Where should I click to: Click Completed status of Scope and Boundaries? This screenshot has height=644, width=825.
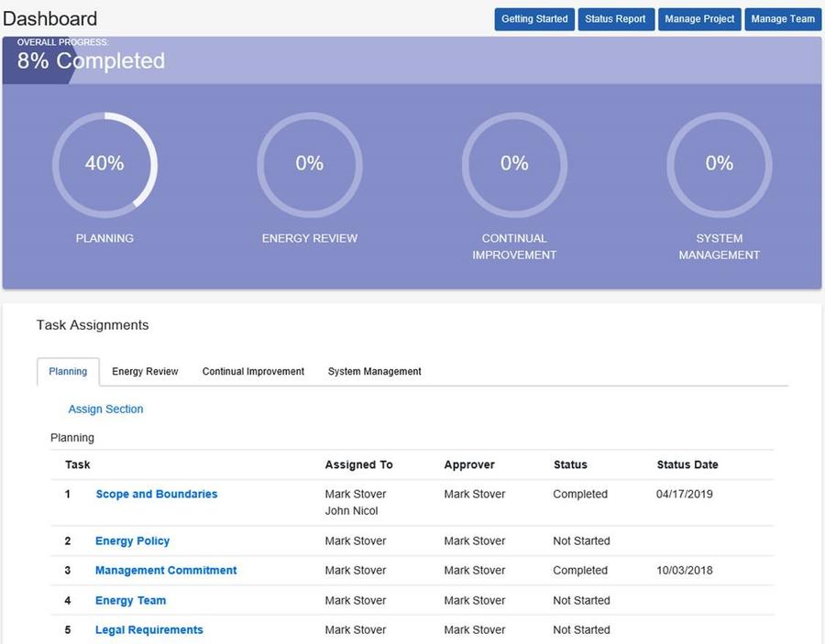pyautogui.click(x=580, y=494)
